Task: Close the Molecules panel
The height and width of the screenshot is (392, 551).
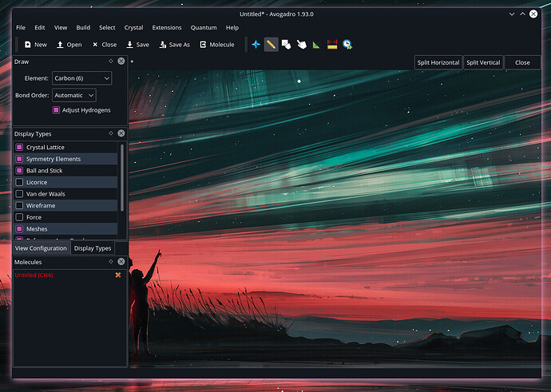Action: pyautogui.click(x=121, y=261)
